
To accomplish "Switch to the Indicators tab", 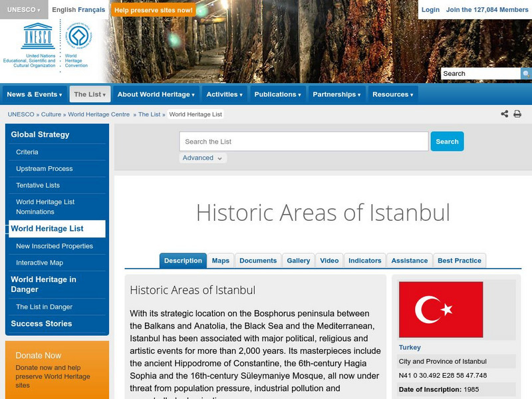I will pyautogui.click(x=364, y=261).
